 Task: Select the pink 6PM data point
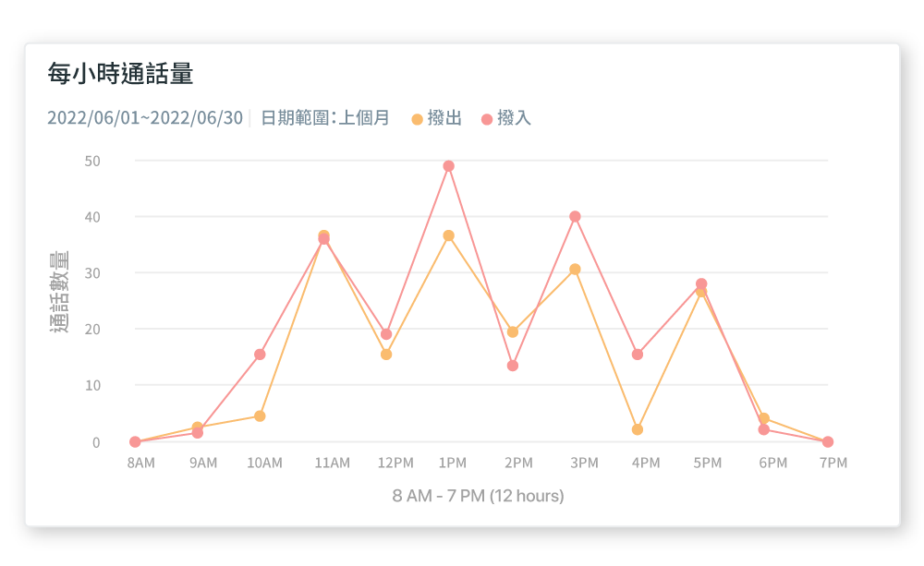point(764,430)
